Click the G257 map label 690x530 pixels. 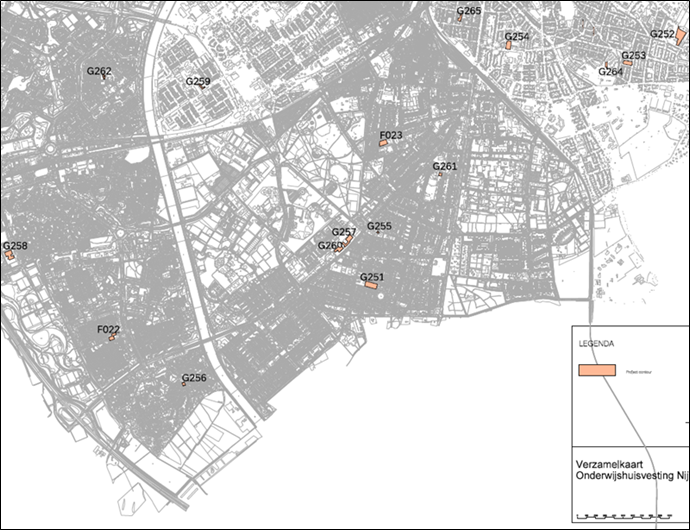[343, 232]
